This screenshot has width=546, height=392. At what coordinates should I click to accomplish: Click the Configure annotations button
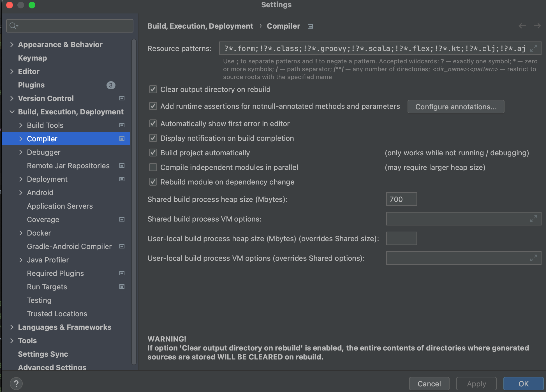(x=456, y=107)
